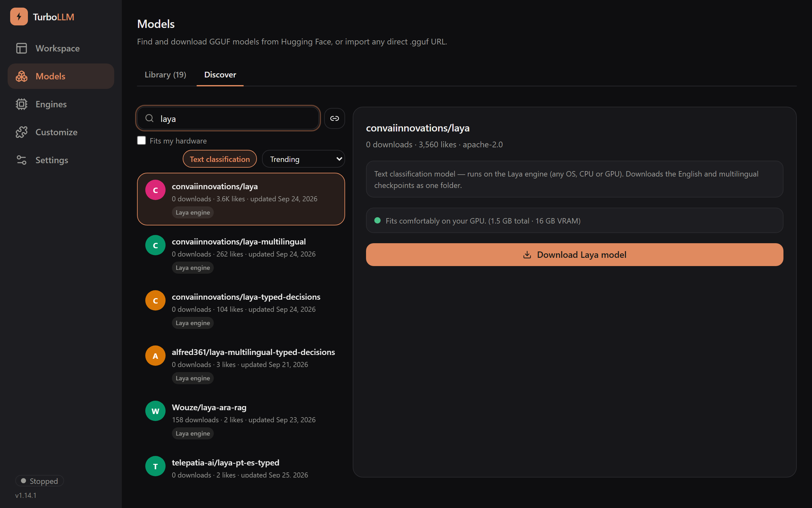Viewport: 812px width, 508px height.
Task: Click the Laya engine tag under laya-multilingual
Action: click(193, 268)
